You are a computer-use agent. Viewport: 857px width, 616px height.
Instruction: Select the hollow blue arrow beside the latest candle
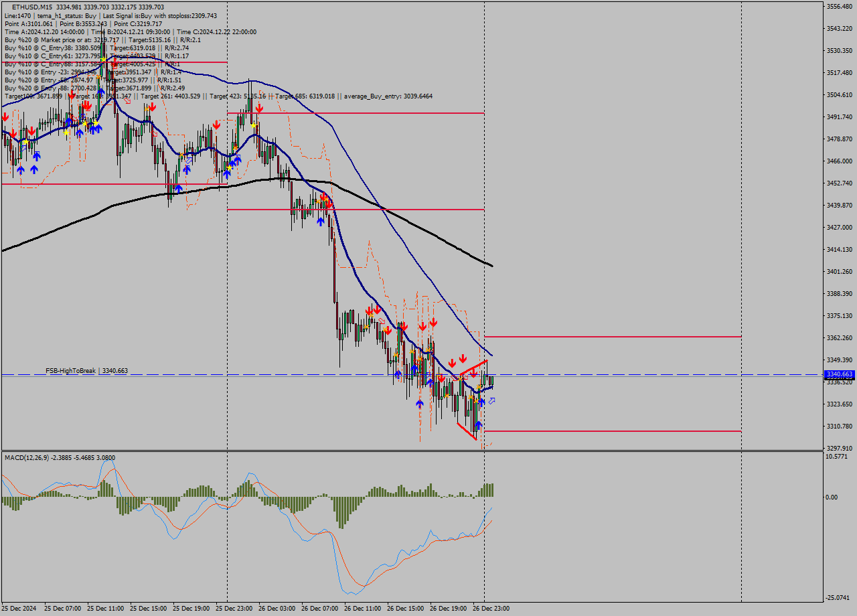click(491, 400)
